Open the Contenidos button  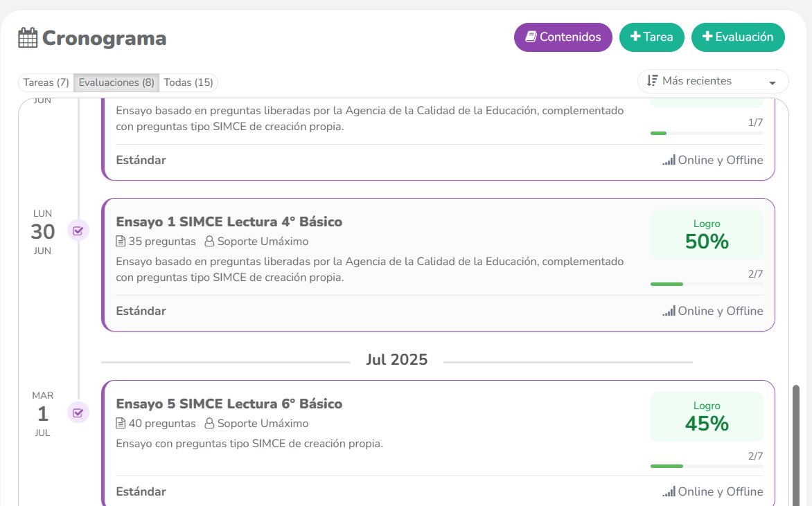click(563, 37)
